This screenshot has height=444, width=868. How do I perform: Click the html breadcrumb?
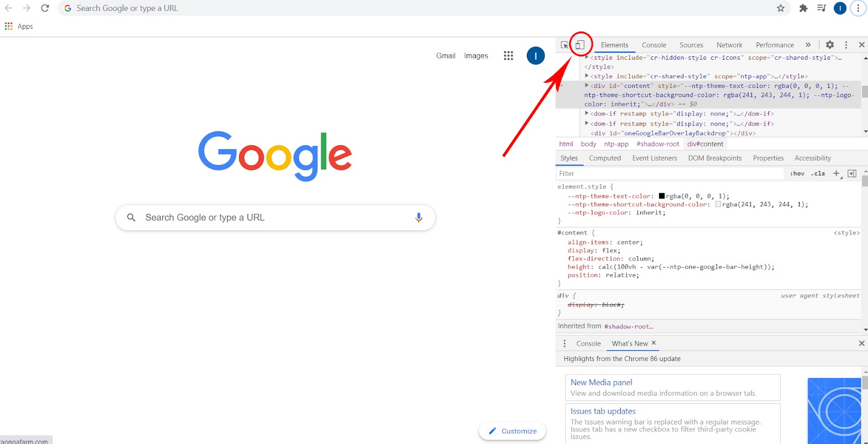tap(566, 144)
